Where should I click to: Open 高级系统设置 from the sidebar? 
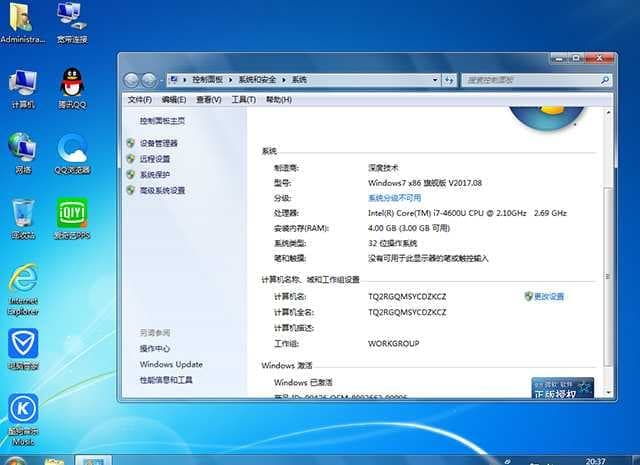pos(162,190)
